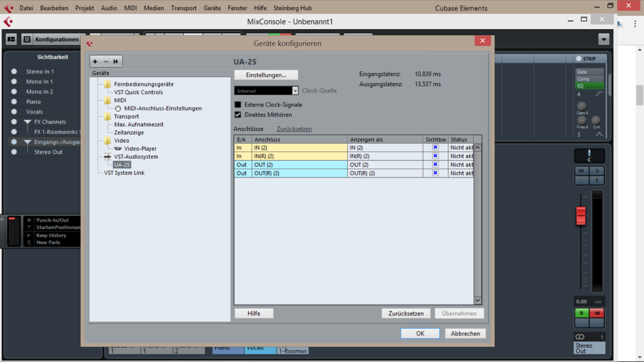The image size is (644, 362).
Task: Toggle visibility checkbox for IN (2) port
Action: (435, 147)
